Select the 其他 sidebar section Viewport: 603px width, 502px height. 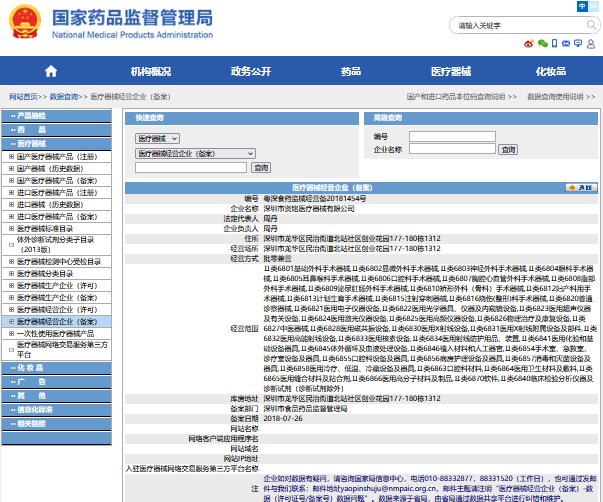tap(57, 395)
